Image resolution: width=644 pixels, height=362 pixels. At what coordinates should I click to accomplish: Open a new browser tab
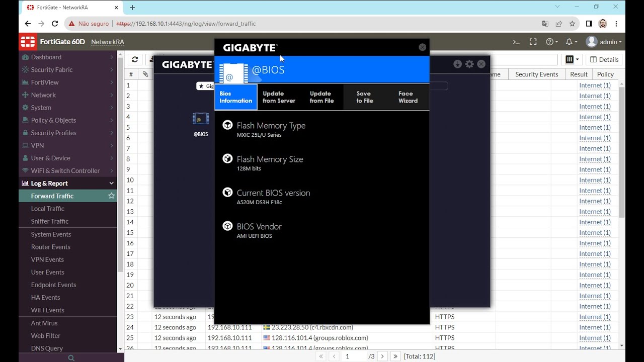point(132,8)
